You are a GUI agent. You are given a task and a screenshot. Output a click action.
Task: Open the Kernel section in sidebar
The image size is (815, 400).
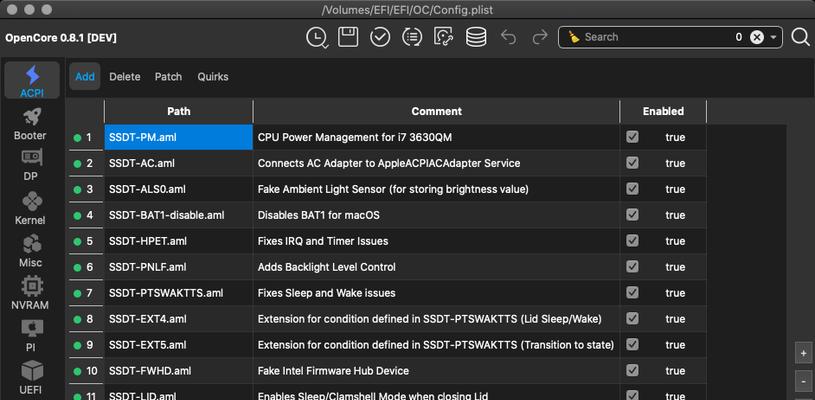tap(31, 208)
